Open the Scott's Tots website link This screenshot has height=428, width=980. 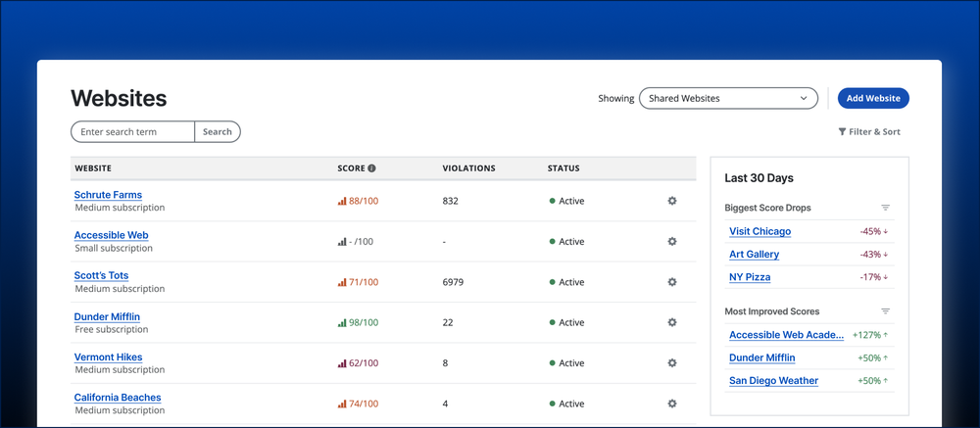101,275
